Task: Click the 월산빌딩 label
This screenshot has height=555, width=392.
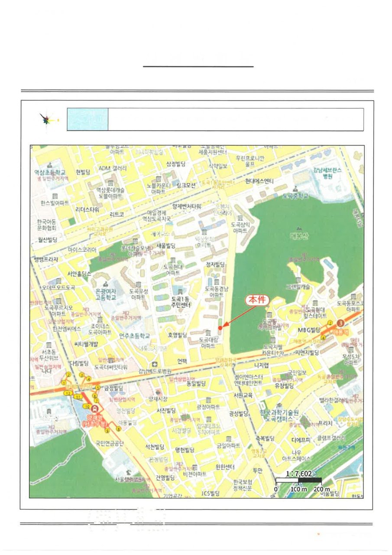Action: 47,239
